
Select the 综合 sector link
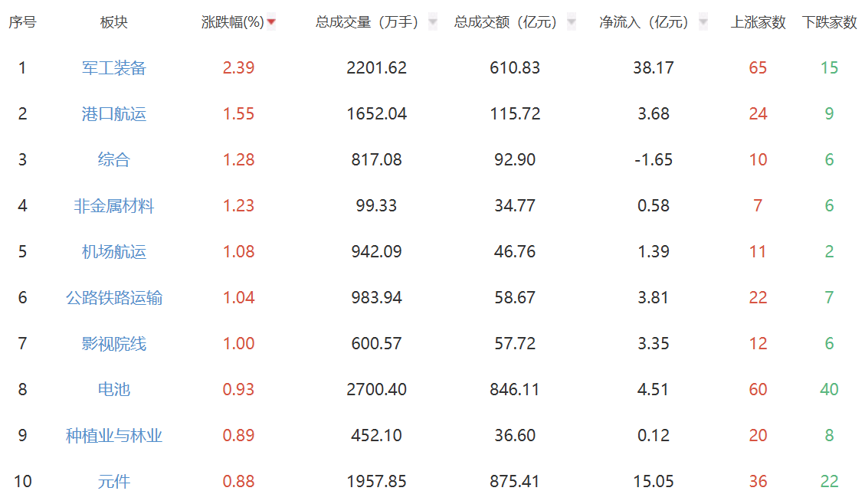tap(114, 160)
